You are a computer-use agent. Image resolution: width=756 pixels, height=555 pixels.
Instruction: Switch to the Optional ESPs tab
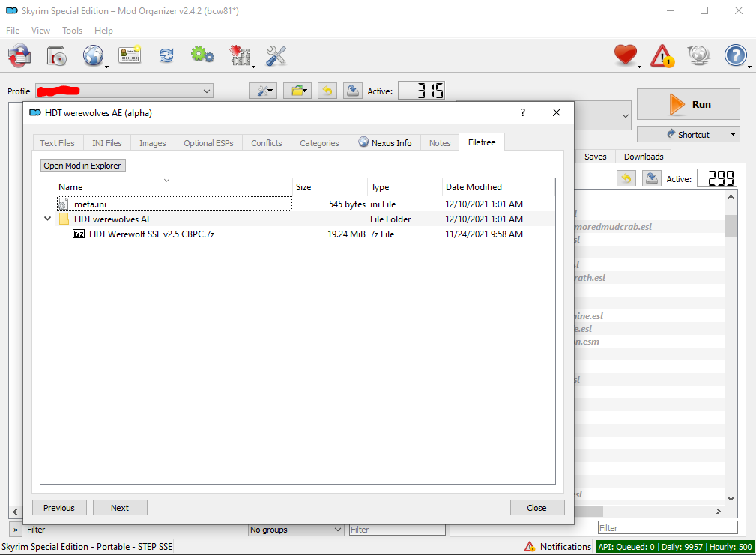(x=209, y=143)
